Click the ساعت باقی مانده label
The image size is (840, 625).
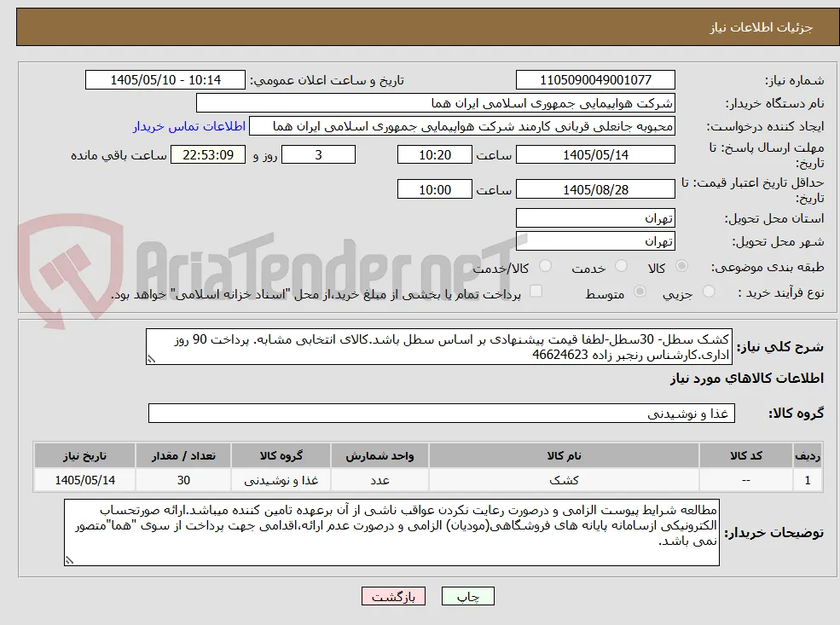click(x=119, y=155)
